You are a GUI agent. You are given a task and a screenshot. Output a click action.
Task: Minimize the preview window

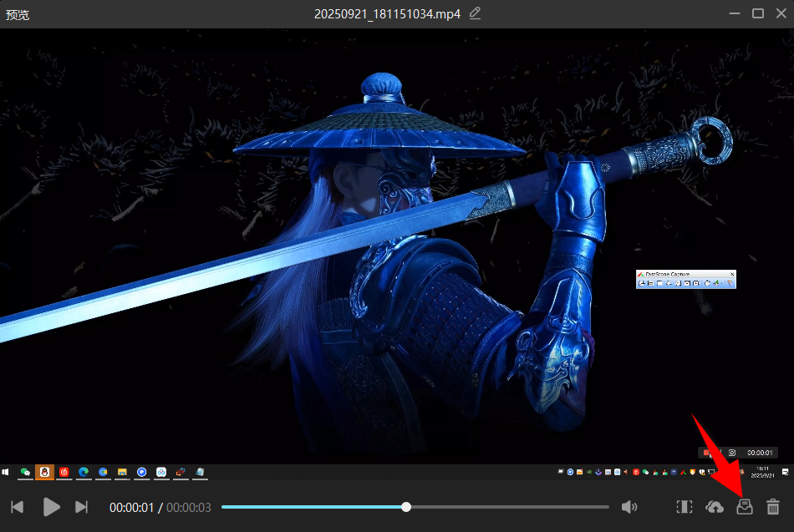coord(735,13)
